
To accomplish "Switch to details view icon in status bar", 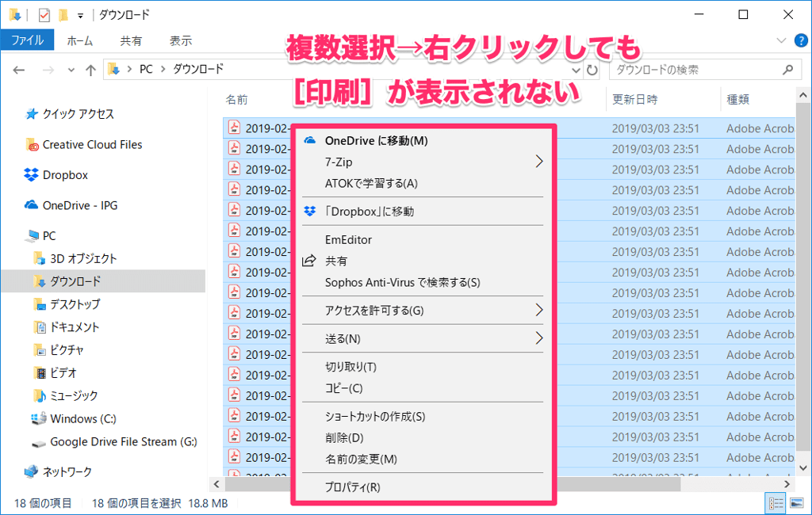I will [776, 503].
